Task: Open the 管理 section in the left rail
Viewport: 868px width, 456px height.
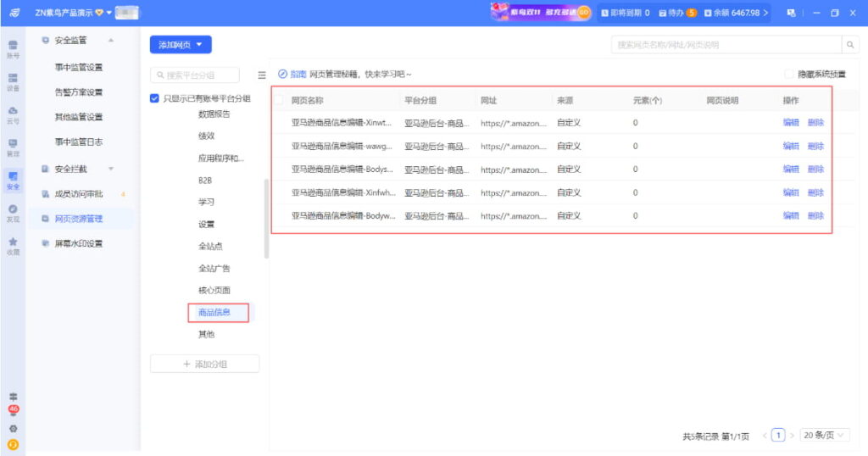Action: click(x=13, y=147)
